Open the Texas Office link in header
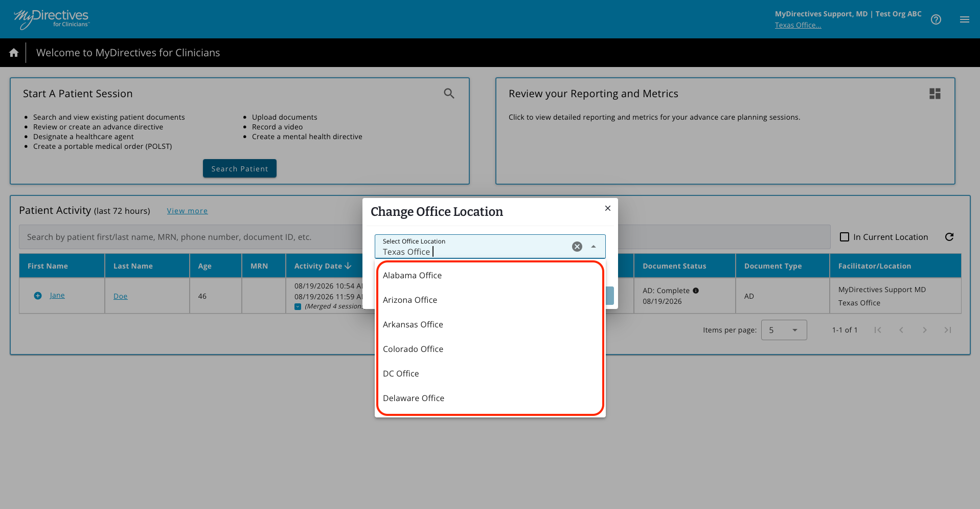This screenshot has width=980, height=509. coord(798,25)
